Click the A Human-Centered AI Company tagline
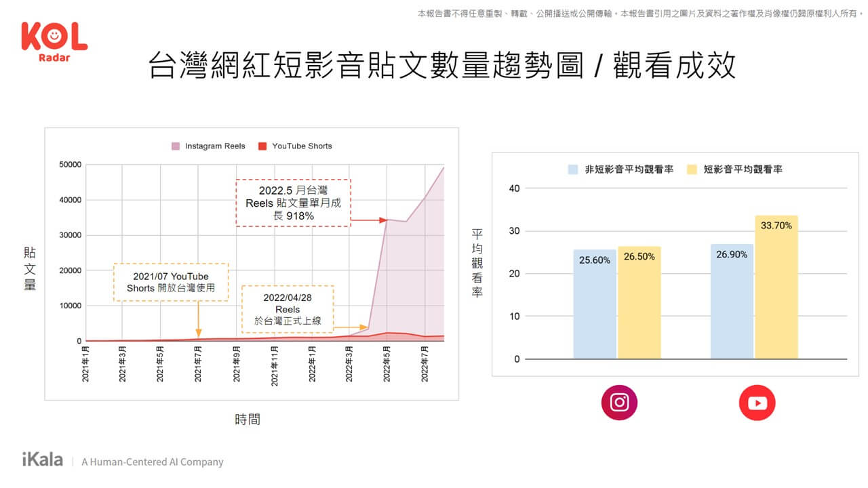The width and height of the screenshot is (868, 488). click(x=153, y=462)
